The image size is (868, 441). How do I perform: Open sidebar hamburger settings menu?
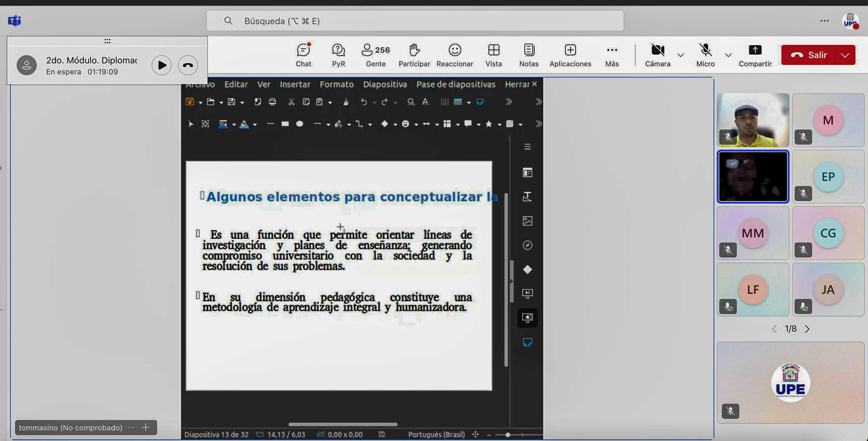tap(527, 146)
